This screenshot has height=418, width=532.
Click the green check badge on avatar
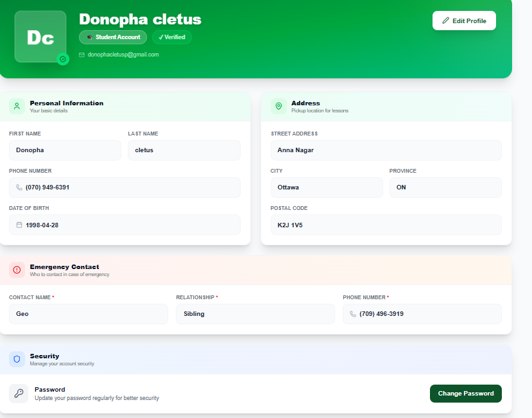tap(63, 59)
